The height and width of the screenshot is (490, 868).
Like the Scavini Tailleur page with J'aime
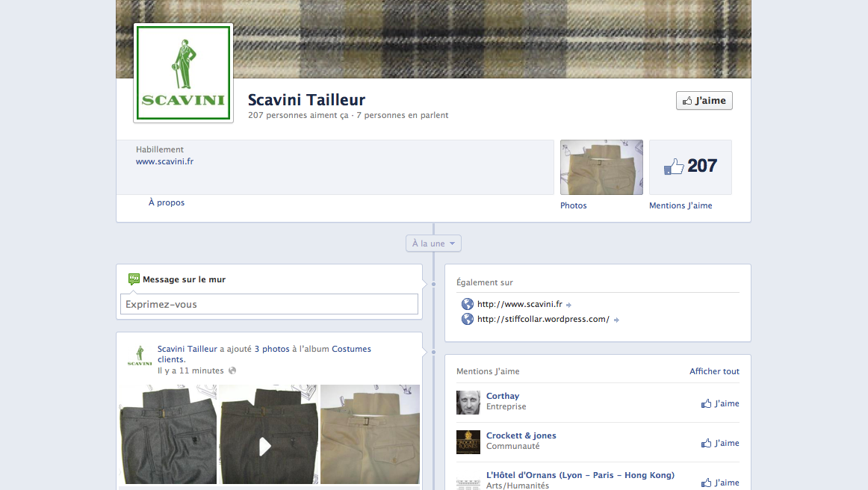(704, 101)
